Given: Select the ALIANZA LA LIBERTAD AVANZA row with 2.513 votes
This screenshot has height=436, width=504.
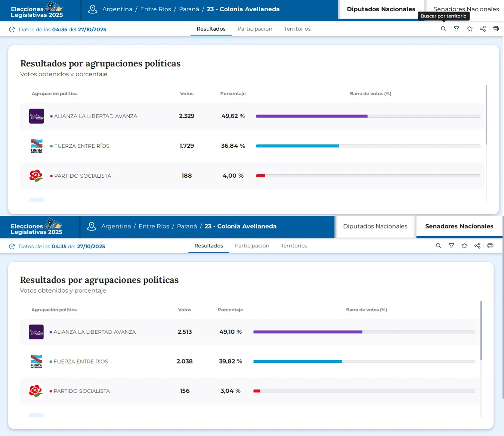Looking at the screenshot, I should (x=95, y=332).
